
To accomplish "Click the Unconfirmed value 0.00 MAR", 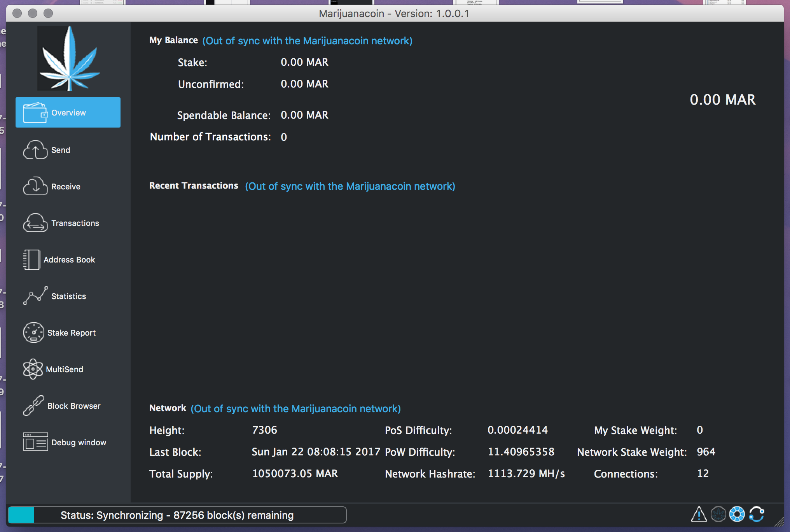I will 304,84.
